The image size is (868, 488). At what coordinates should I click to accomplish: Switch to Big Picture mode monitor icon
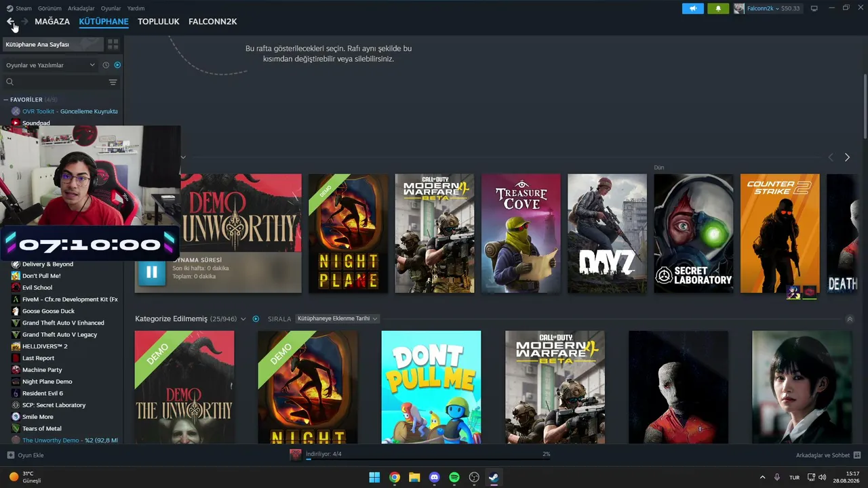pos(814,8)
